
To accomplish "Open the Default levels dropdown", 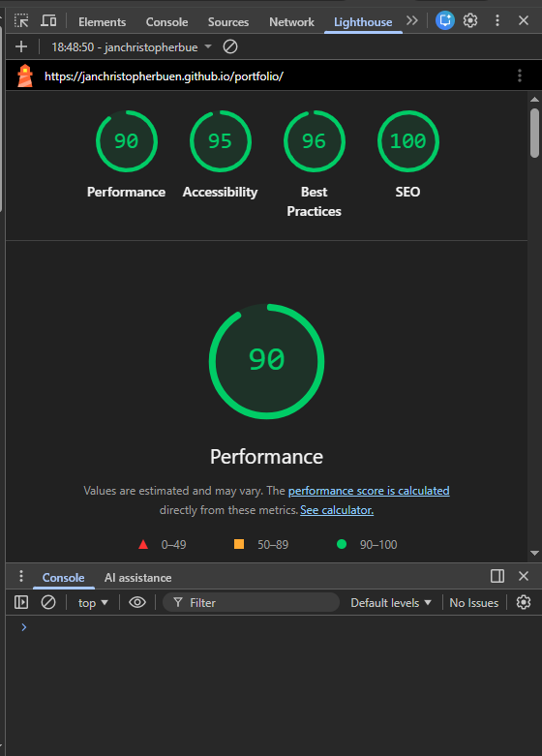I will [x=391, y=603].
